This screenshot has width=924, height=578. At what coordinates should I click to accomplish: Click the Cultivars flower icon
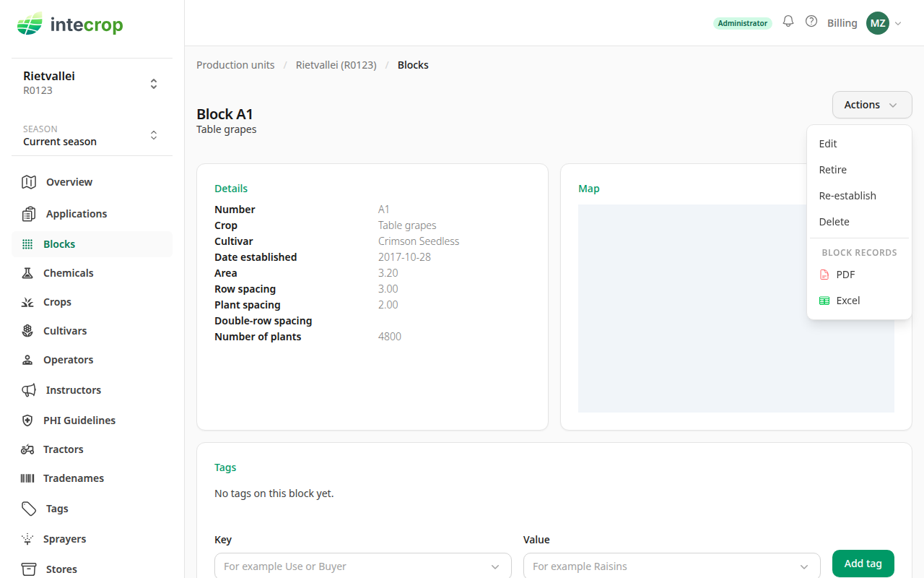[x=27, y=331]
